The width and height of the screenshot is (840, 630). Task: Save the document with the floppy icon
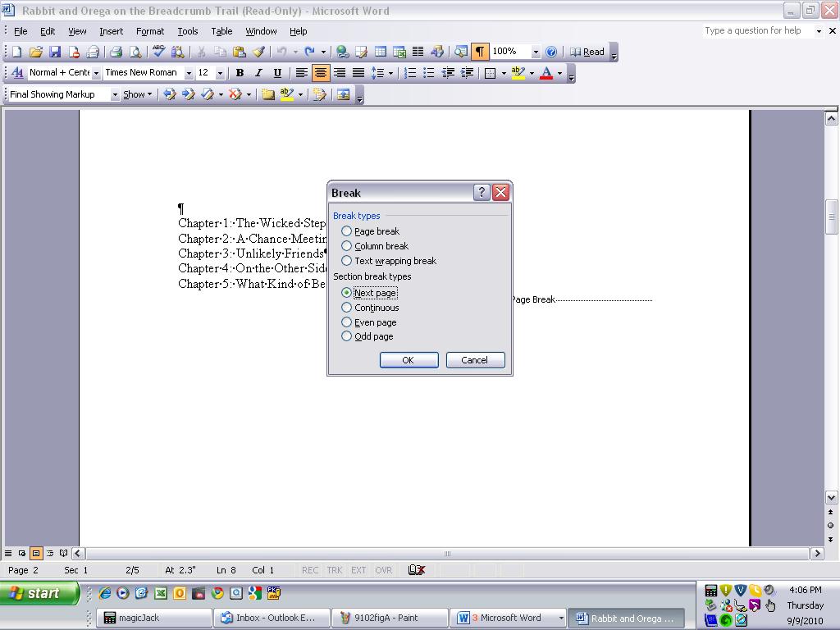pyautogui.click(x=55, y=52)
